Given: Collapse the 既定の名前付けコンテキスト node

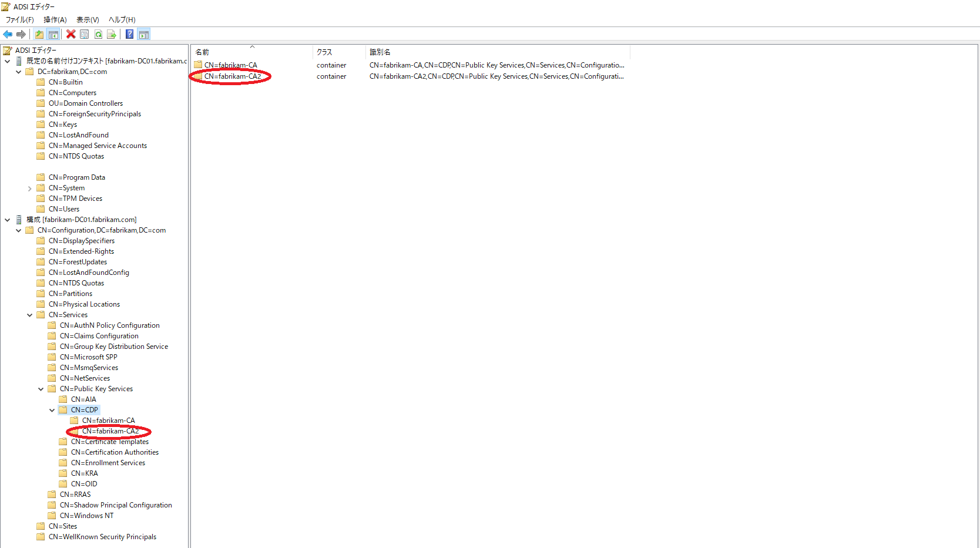Looking at the screenshot, I should click(x=7, y=61).
